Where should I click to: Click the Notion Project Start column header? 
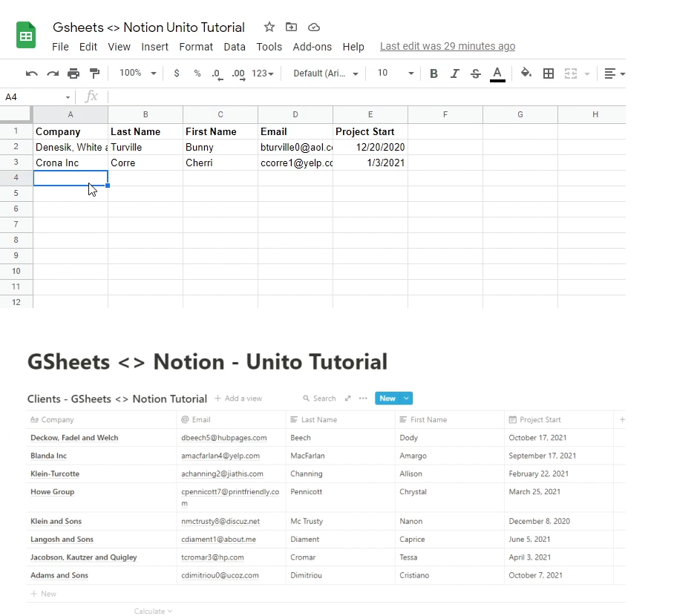[x=559, y=419]
